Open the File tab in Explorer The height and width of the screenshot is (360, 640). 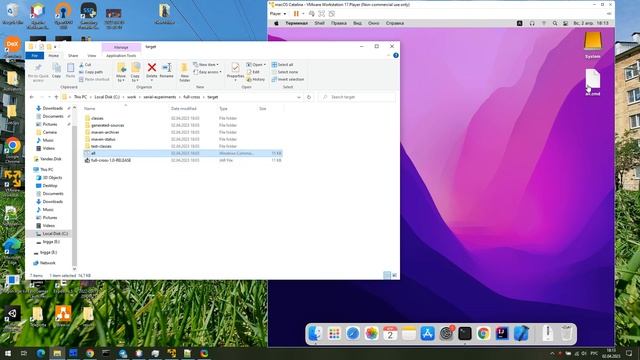pyautogui.click(x=35, y=56)
